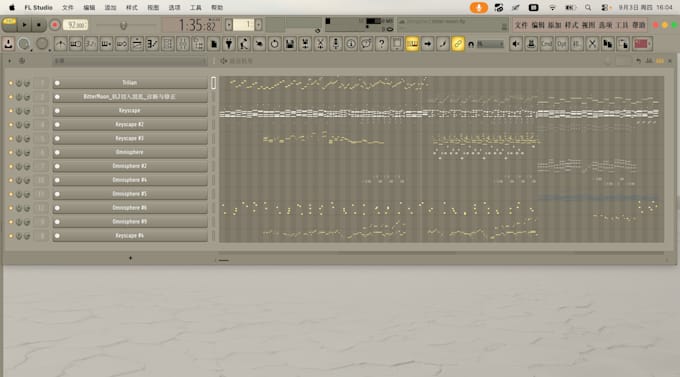Open the red pattern color dropdown
680x377 pixels.
click(642, 44)
